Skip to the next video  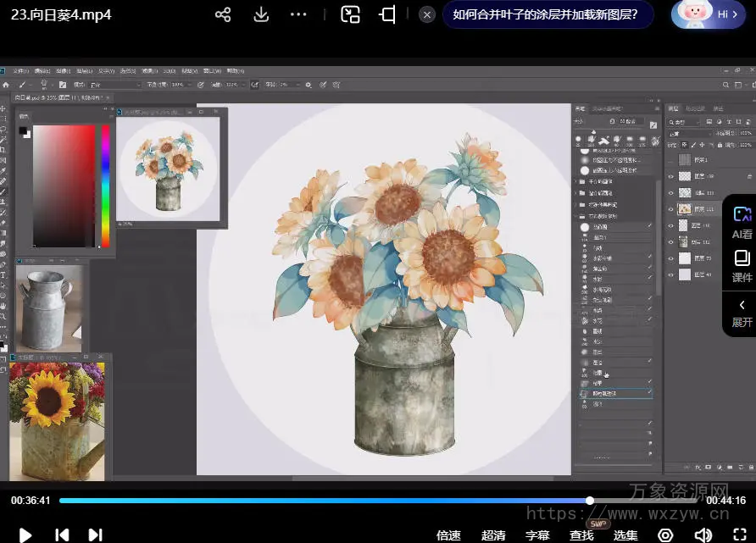96,535
